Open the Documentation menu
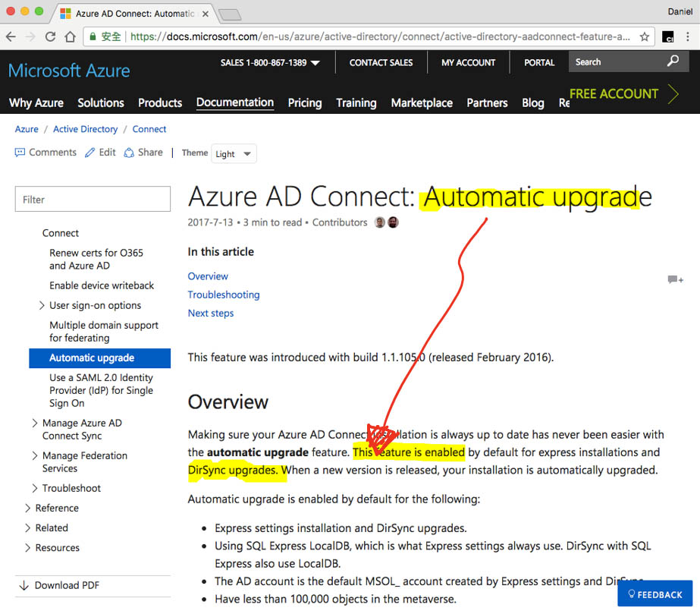700x611 pixels. pyautogui.click(x=235, y=102)
